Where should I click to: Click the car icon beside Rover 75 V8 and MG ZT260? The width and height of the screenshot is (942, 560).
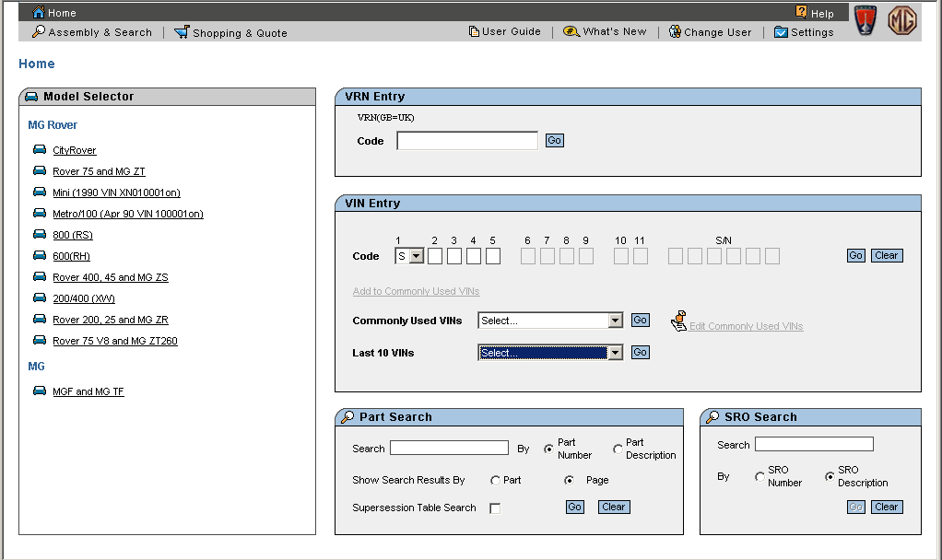click(40, 340)
